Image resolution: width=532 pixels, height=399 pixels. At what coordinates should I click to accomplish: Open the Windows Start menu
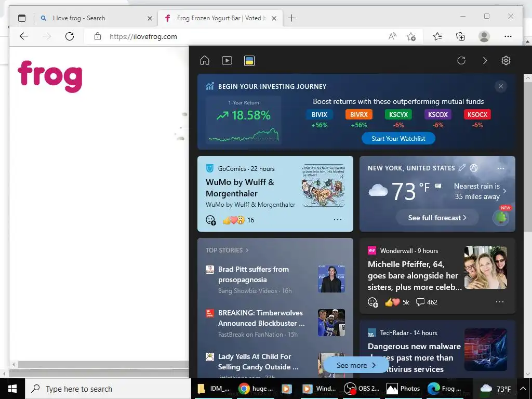(12, 389)
